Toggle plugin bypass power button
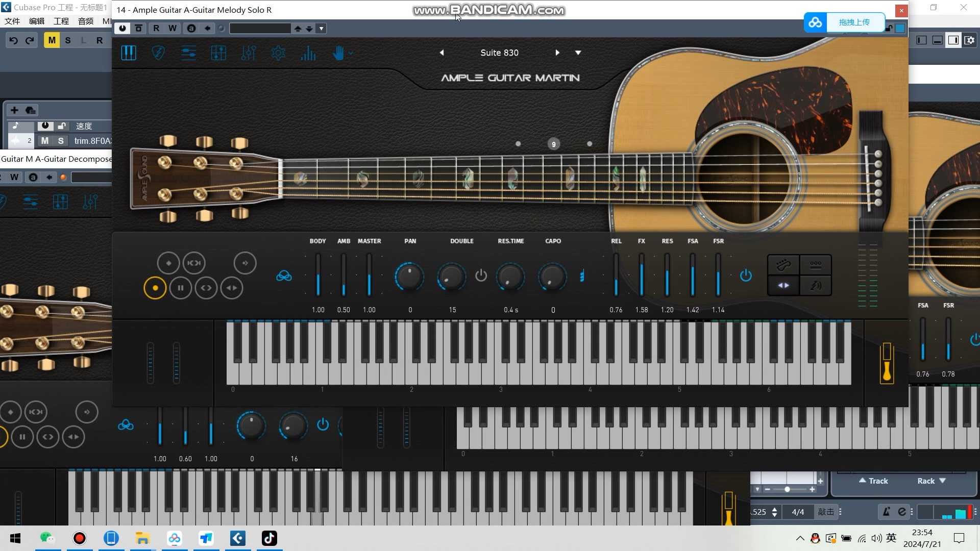This screenshot has width=980, height=551. click(122, 29)
